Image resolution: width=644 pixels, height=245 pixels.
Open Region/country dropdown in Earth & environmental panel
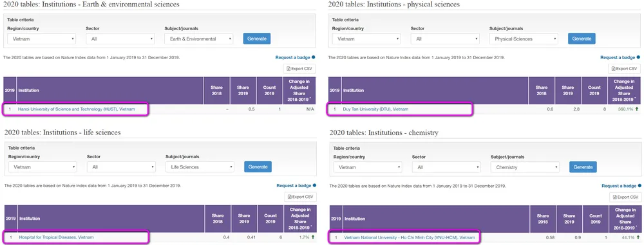pos(41,39)
